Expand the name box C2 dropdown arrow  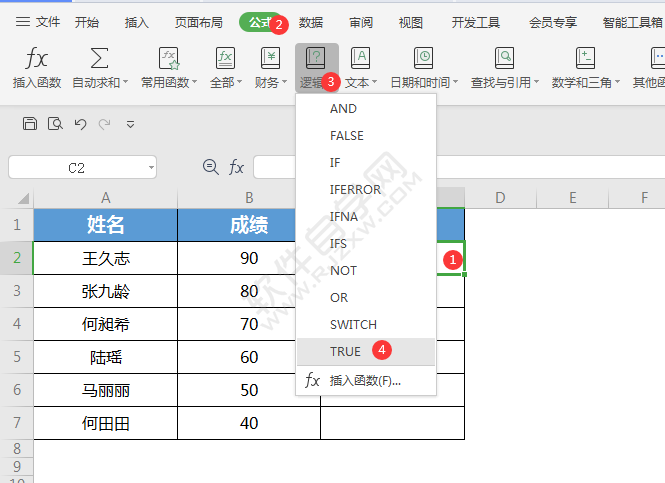pyautogui.click(x=151, y=168)
